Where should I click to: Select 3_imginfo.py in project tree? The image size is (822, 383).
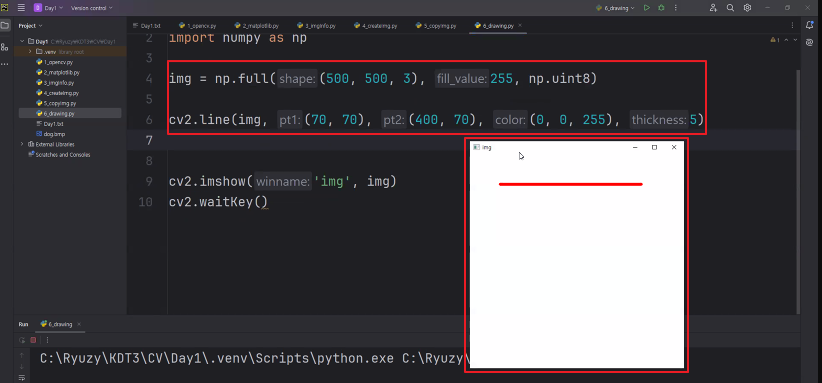pyautogui.click(x=55, y=83)
